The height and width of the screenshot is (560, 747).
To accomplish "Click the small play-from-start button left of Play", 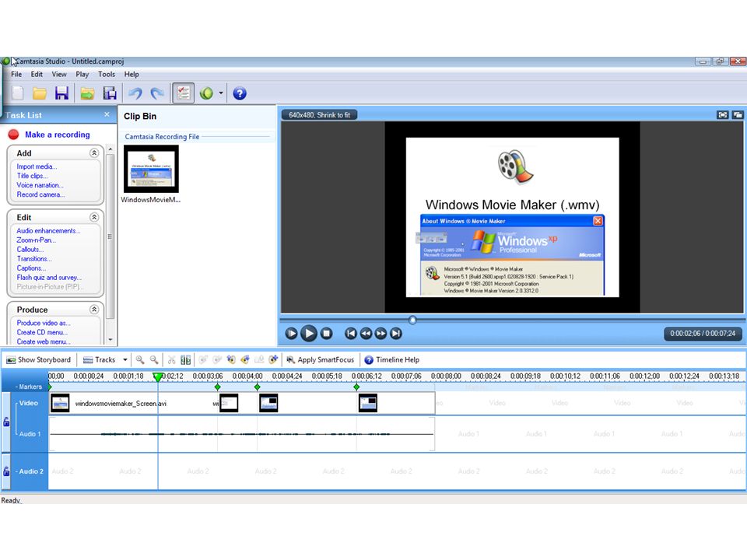I will [291, 334].
